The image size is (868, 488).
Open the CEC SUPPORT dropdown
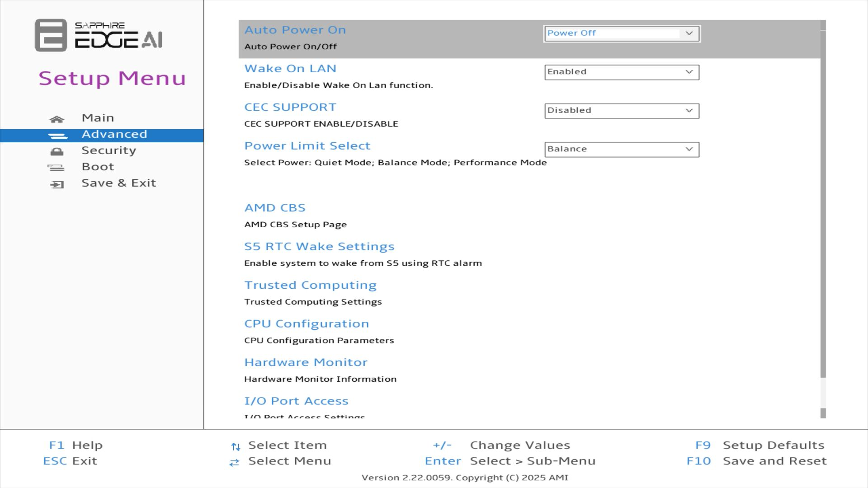coord(622,111)
